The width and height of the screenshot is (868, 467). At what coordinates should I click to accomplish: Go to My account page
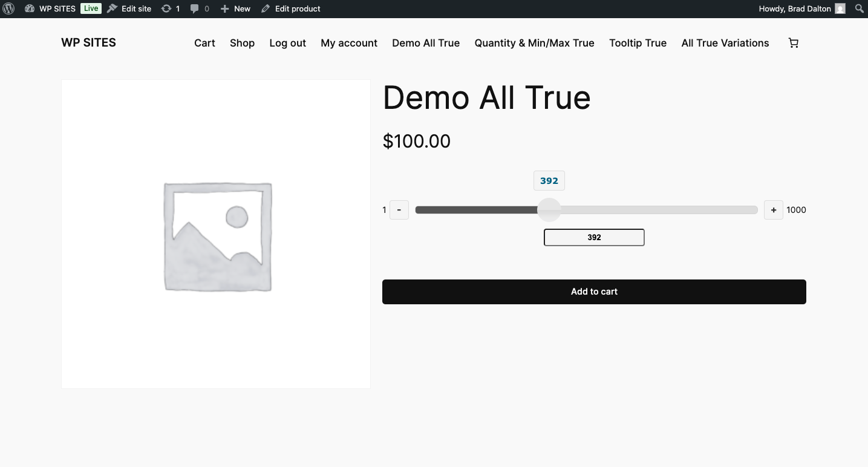coord(349,43)
